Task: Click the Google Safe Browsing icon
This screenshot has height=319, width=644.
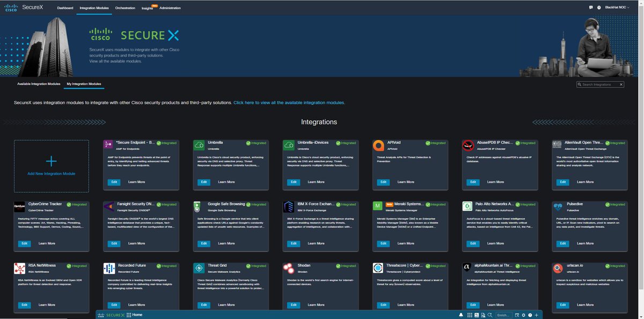Action: tap(198, 206)
